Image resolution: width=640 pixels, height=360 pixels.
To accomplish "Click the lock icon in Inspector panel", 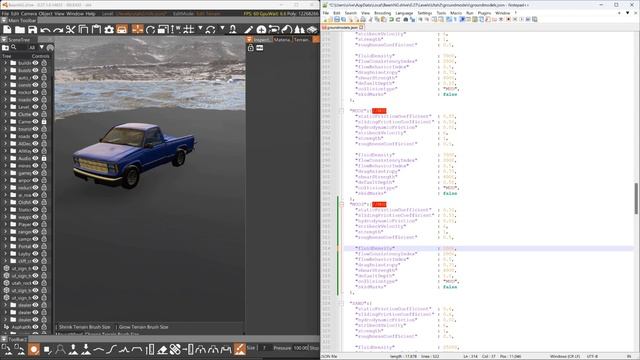I will (x=251, y=48).
